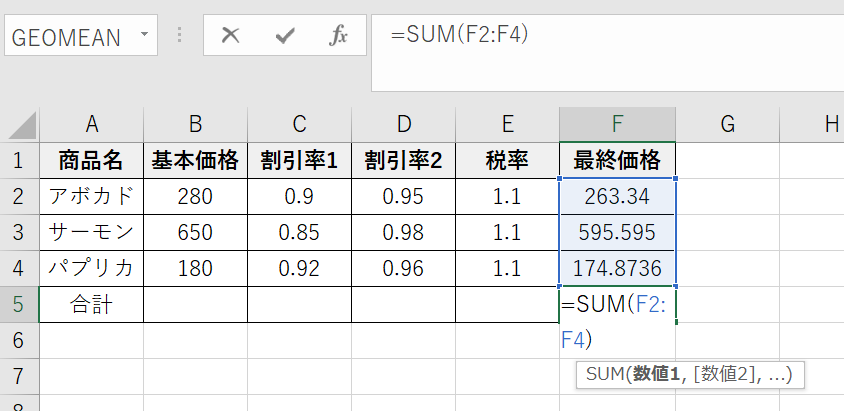
Task: Select column A header
Action: (x=91, y=124)
